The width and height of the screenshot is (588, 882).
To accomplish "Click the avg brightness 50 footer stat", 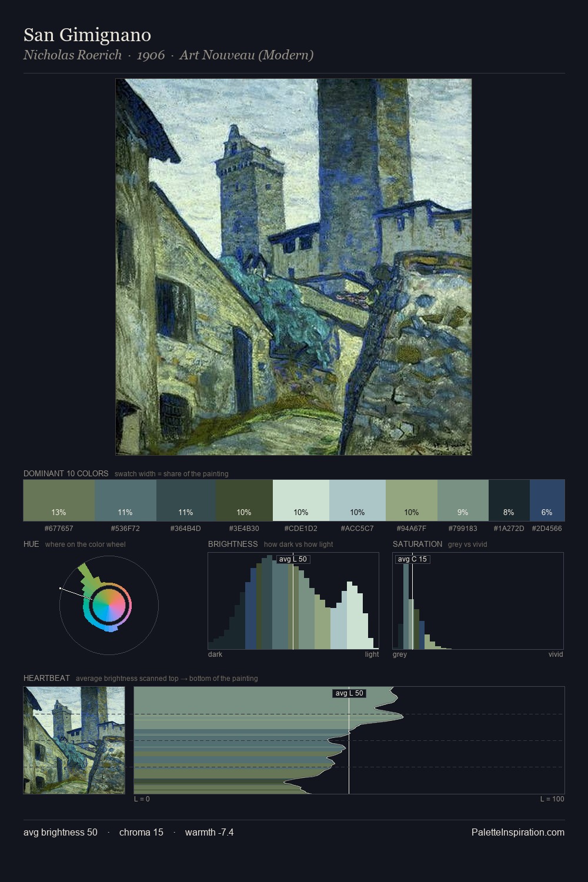I will 61,832.
